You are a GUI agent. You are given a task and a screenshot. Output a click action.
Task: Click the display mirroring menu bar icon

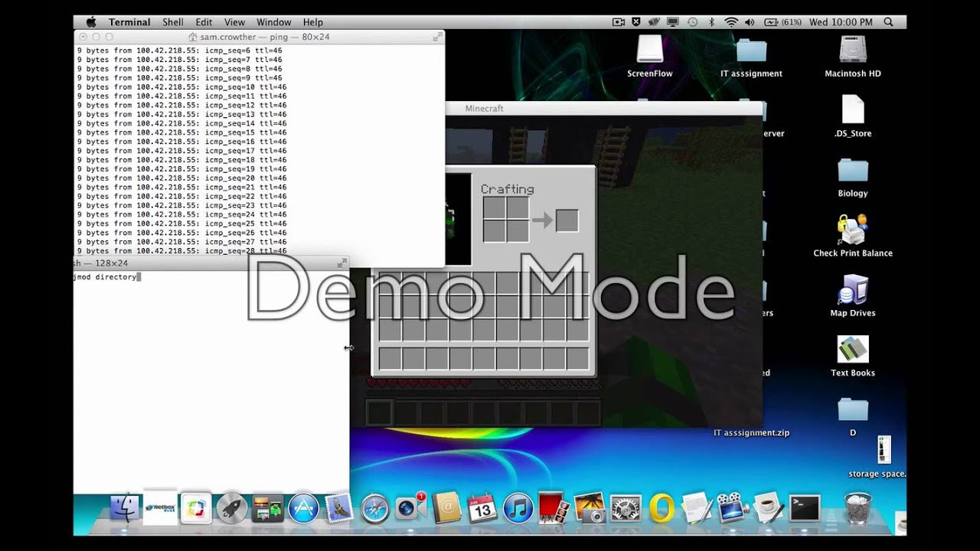[673, 22]
